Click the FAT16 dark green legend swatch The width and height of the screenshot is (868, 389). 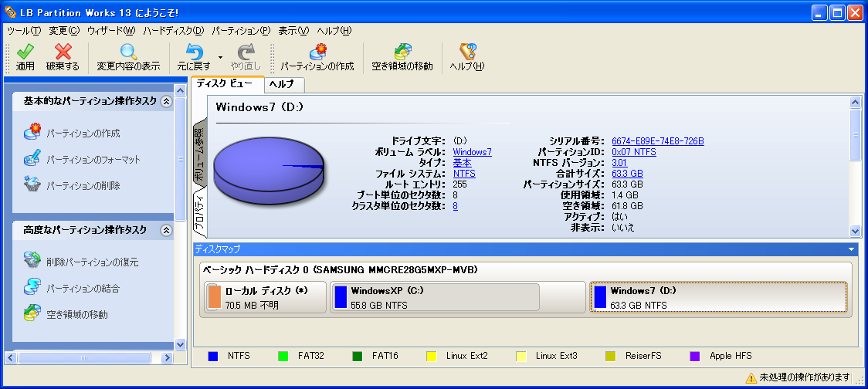pyautogui.click(x=358, y=357)
